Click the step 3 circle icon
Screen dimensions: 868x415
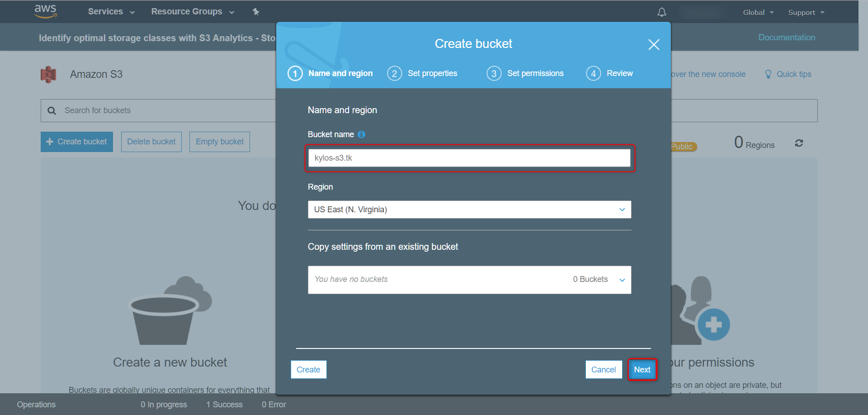(x=494, y=73)
